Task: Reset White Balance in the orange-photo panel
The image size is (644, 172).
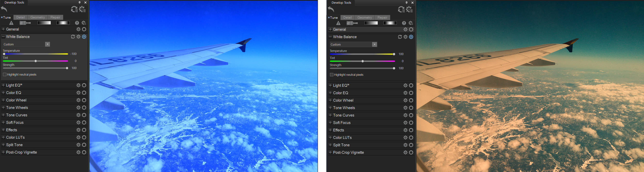Action: coord(400,37)
